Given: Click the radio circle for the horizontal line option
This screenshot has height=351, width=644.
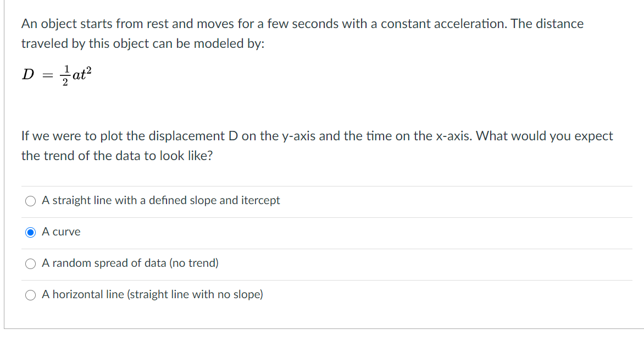Looking at the screenshot, I should click(30, 294).
